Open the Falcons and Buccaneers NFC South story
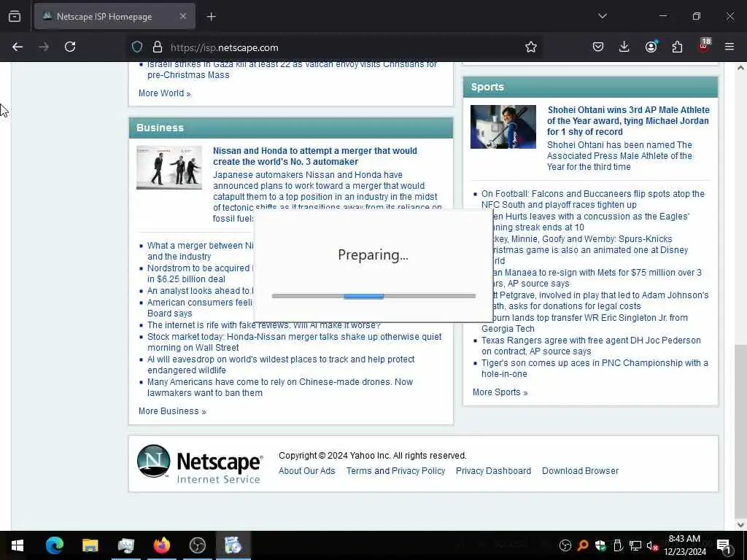This screenshot has width=747, height=560. (x=592, y=199)
